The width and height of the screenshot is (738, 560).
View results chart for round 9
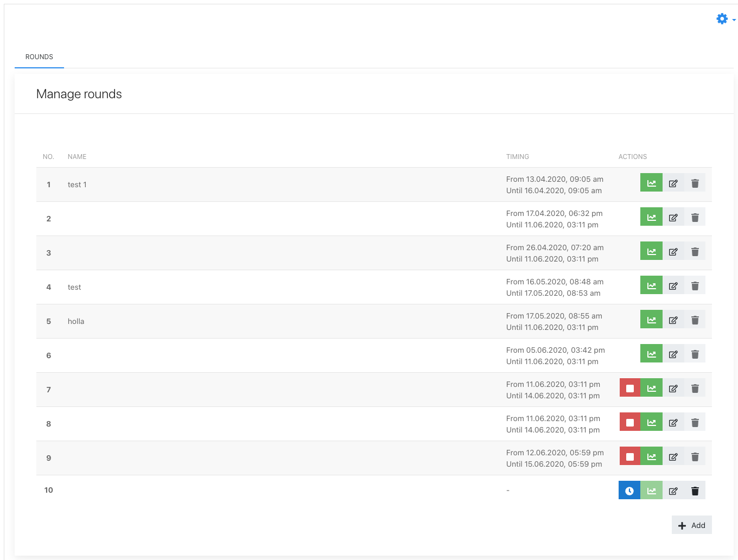pos(651,456)
